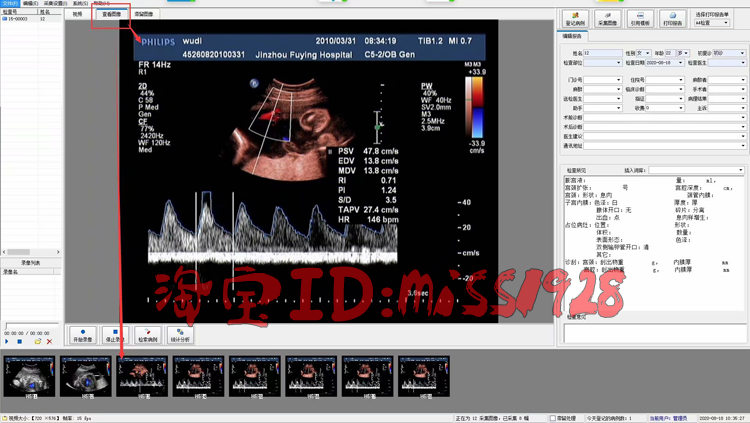Image resolution: width=750 pixels, height=423 pixels.
Task: Click the 打印报告 print report icon button
Action: click(x=673, y=19)
